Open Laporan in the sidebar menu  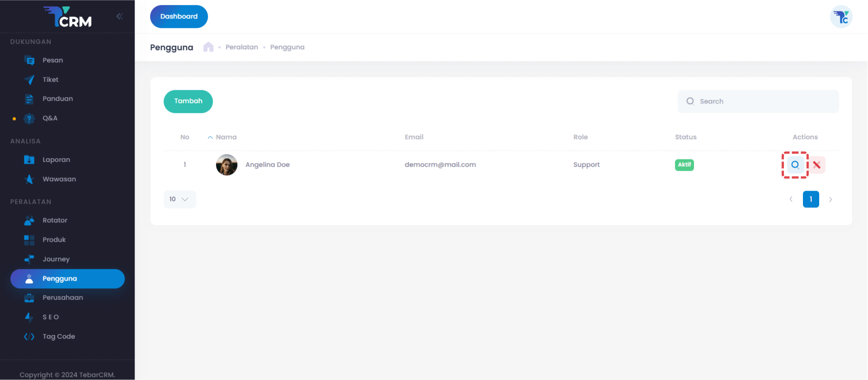[x=56, y=160]
